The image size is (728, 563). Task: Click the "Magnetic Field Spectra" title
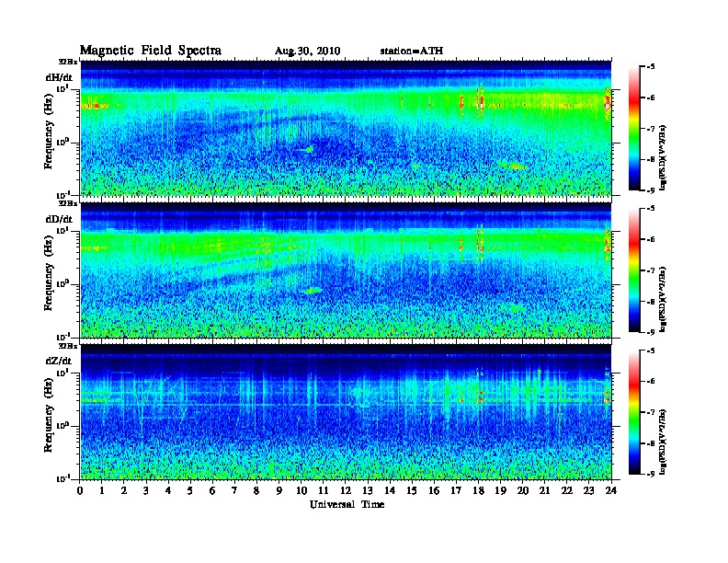point(151,51)
